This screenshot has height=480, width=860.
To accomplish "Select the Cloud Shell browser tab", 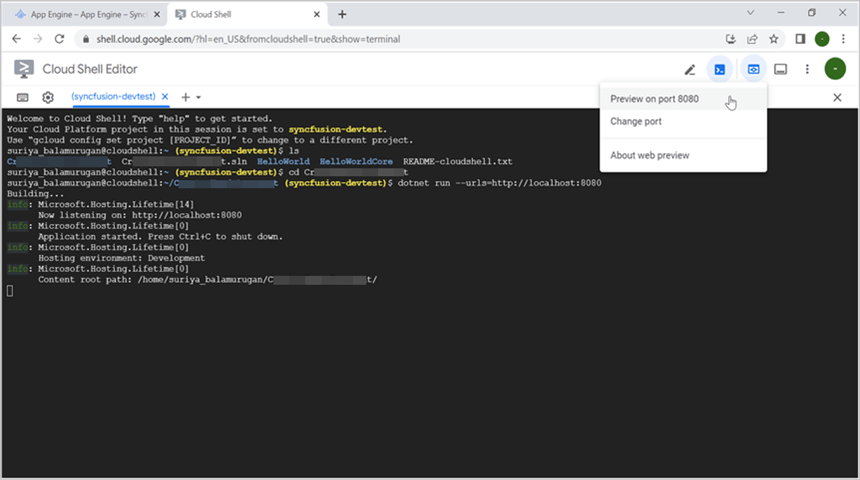I will 247,14.
